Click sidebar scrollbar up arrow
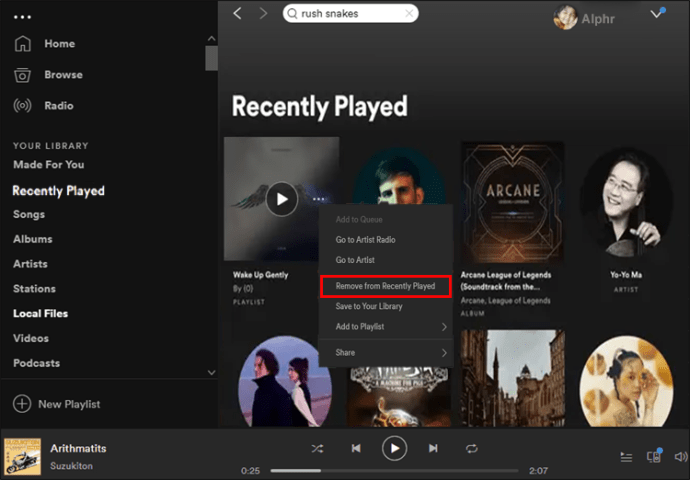The height and width of the screenshot is (480, 690). (211, 38)
